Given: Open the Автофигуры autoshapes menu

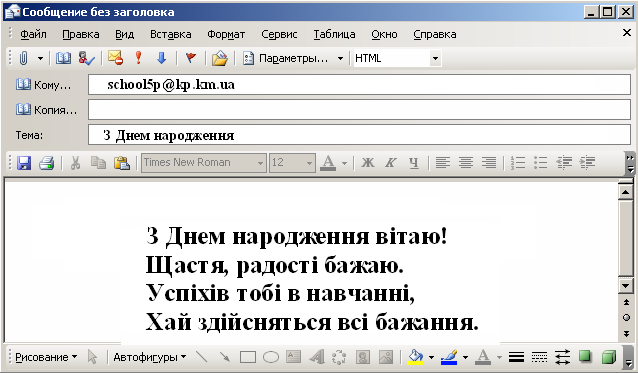Looking at the screenshot, I should point(149,357).
